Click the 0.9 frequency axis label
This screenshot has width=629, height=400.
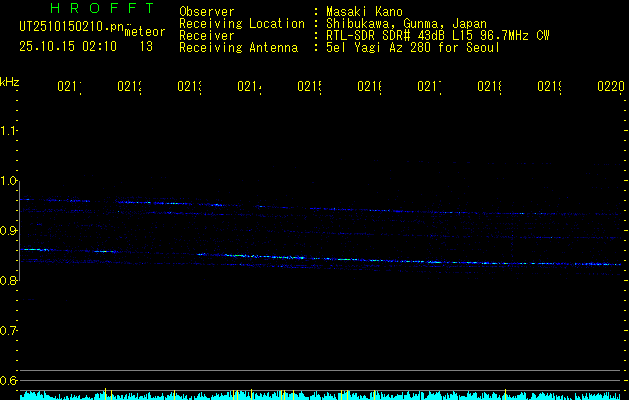point(8,231)
